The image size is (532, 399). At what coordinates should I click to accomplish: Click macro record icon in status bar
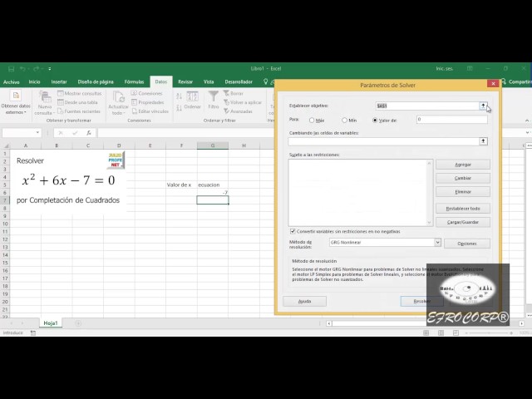click(33, 332)
